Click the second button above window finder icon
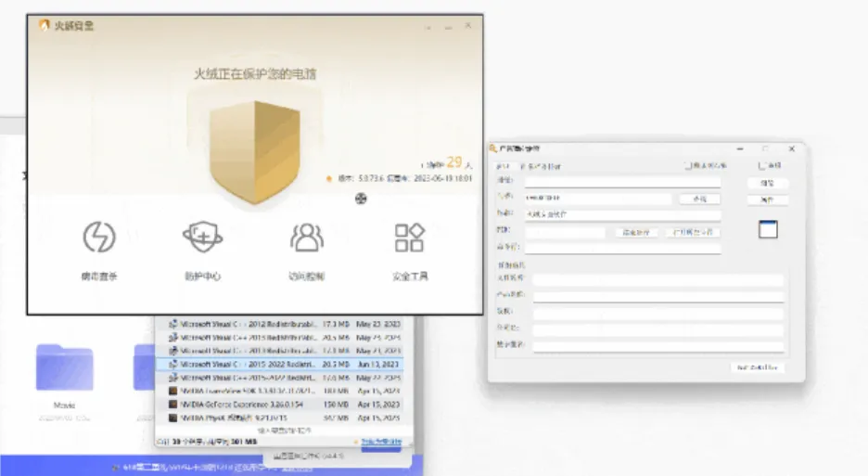Viewport: 868px width, 476px height. pyautogui.click(x=767, y=199)
